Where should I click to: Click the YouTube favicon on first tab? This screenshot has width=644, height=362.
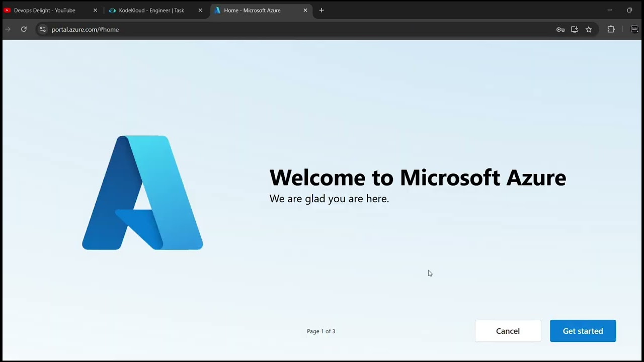(x=7, y=10)
